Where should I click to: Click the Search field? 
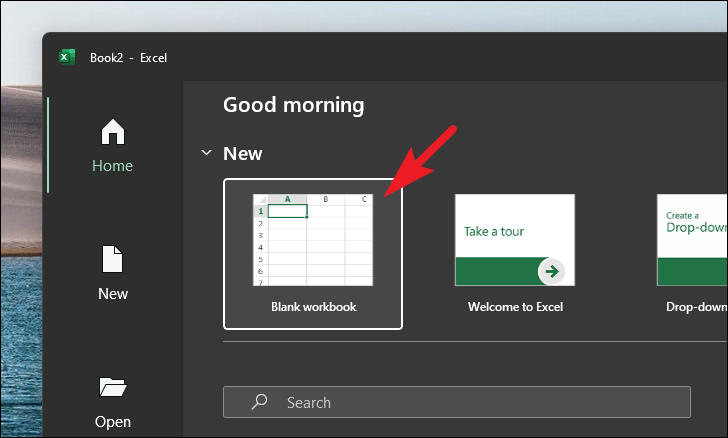[x=457, y=402]
